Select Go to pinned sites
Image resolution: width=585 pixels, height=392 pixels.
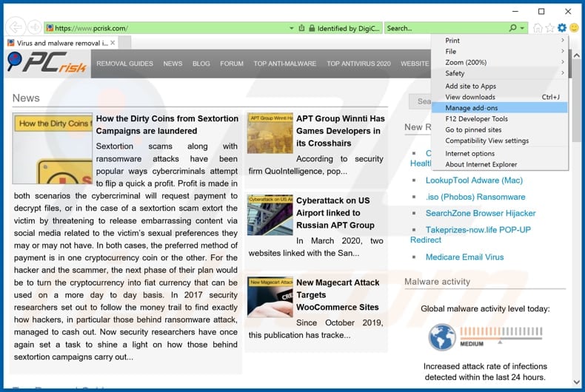point(500,129)
